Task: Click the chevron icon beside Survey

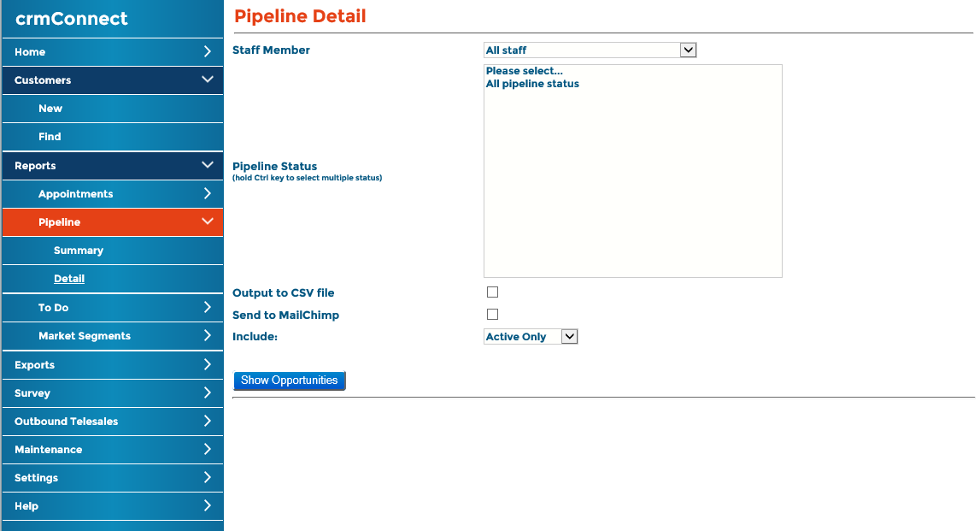Action: [x=207, y=393]
